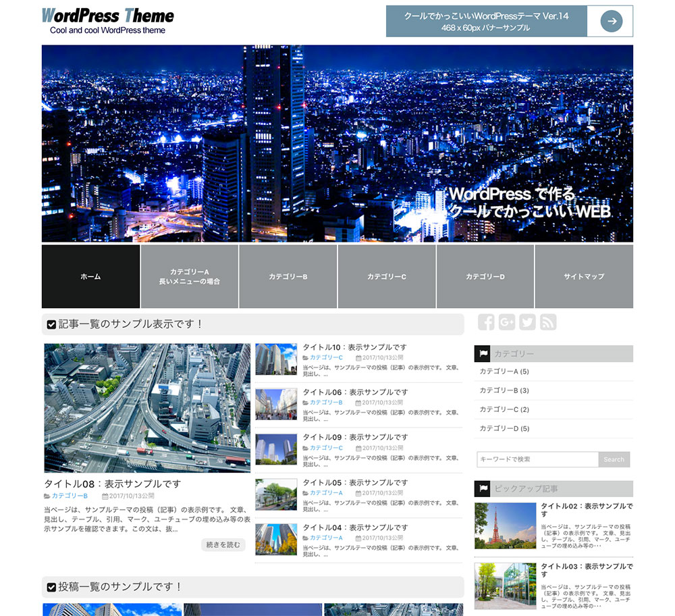675x616 pixels.
Task: Click the glass building thumbnail of タイトル03
Action: coord(506,586)
